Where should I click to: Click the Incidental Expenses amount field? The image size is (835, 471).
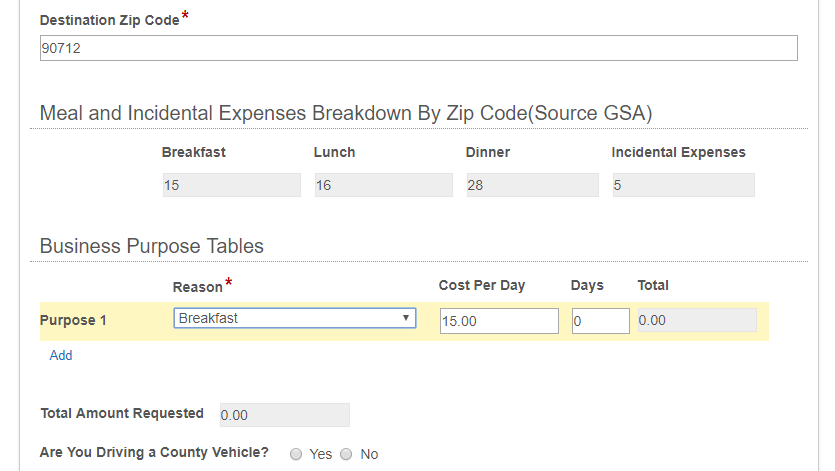684,185
